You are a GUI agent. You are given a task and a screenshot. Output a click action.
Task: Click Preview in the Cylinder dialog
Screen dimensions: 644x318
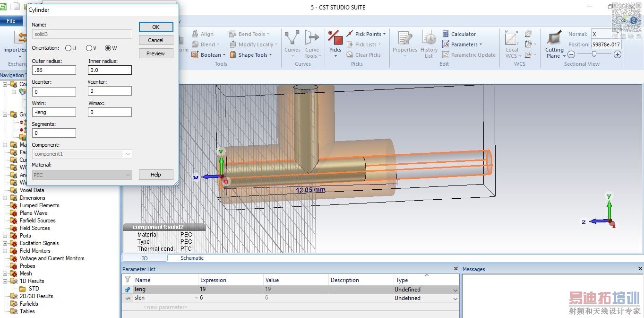156,53
